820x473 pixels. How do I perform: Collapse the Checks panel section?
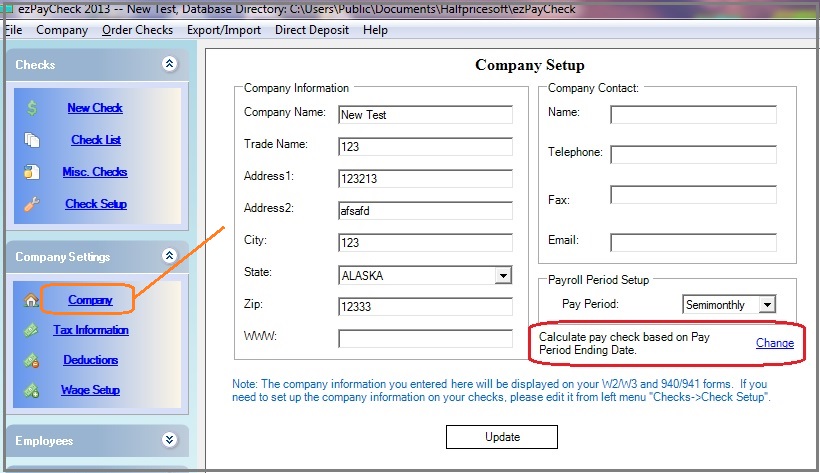[x=169, y=64]
